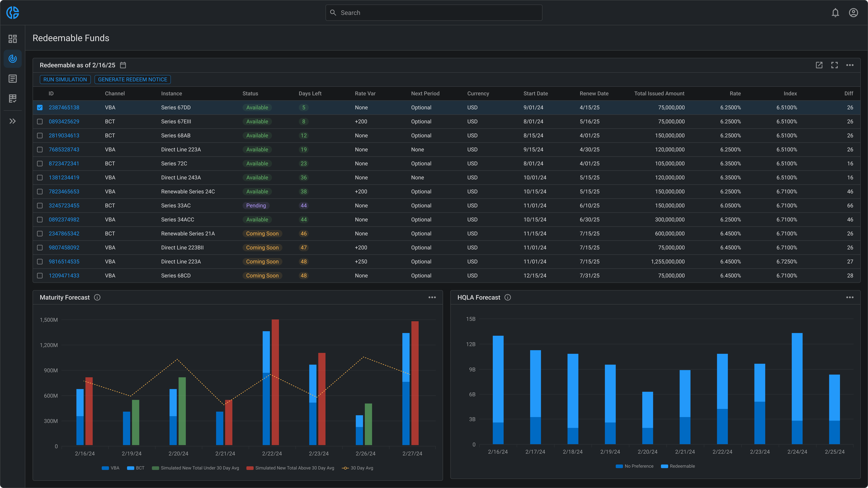Image resolution: width=868 pixels, height=488 pixels.
Task: Click the RUN SIMULATION button
Action: (x=65, y=80)
